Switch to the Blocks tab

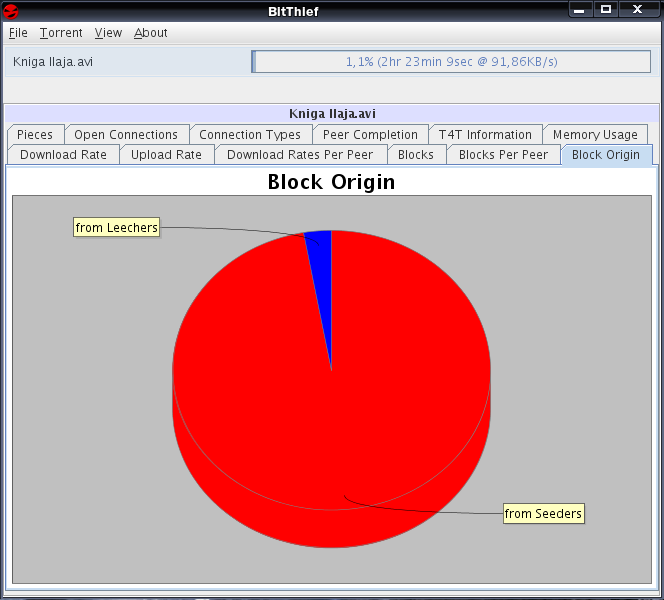click(x=416, y=155)
